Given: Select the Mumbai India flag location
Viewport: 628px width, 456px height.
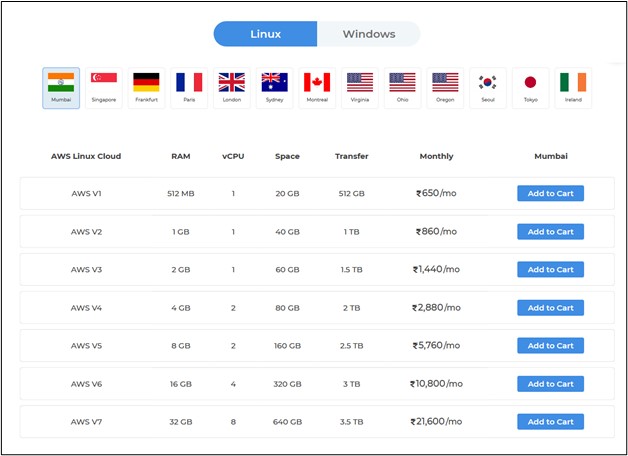Looking at the screenshot, I should click(61, 88).
